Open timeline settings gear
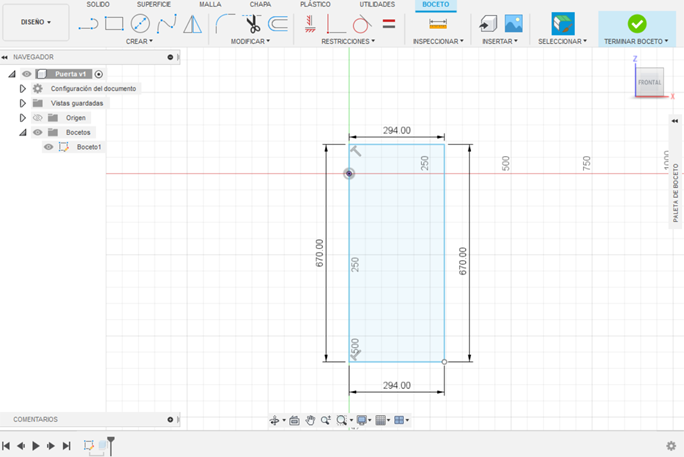Screen dimensions: 684x457 pyautogui.click(x=671, y=446)
